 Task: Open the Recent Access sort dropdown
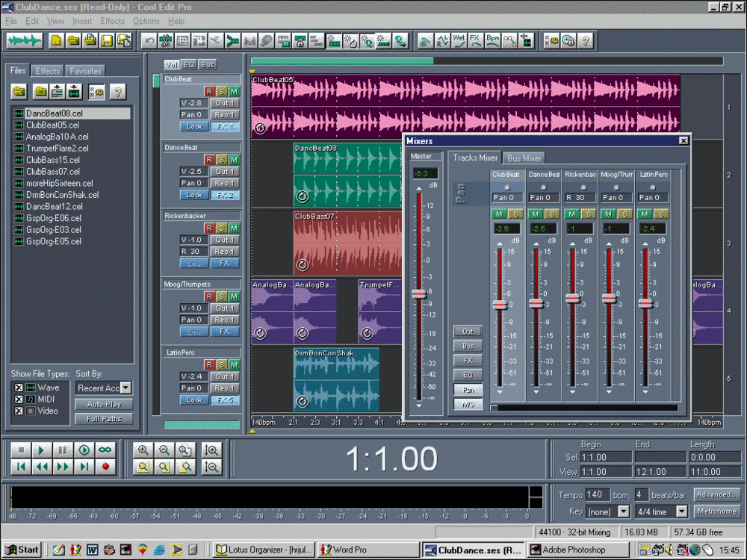[124, 388]
